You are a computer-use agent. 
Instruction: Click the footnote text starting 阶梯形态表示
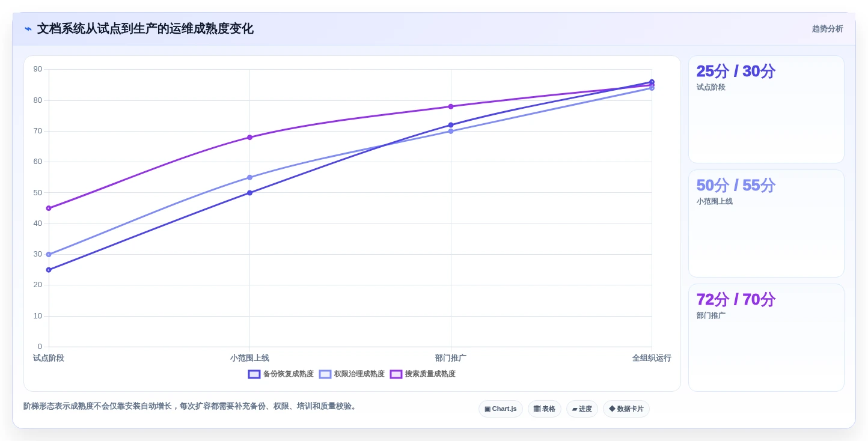[191, 406]
